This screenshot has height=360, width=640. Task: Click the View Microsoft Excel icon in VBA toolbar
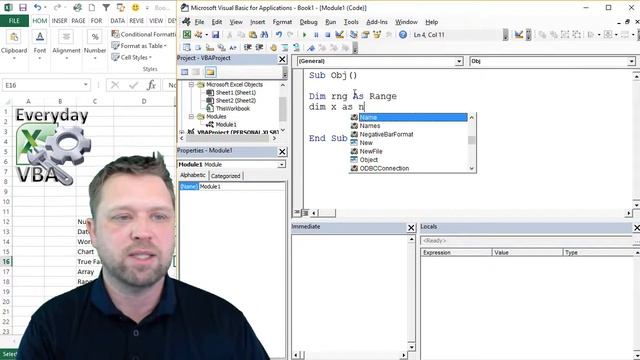(187, 35)
